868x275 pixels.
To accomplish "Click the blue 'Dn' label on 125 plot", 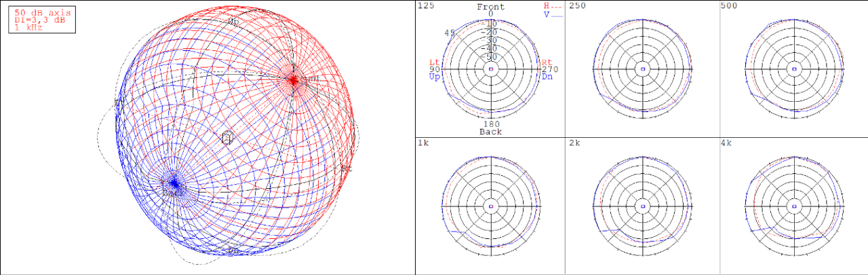I will pyautogui.click(x=547, y=77).
